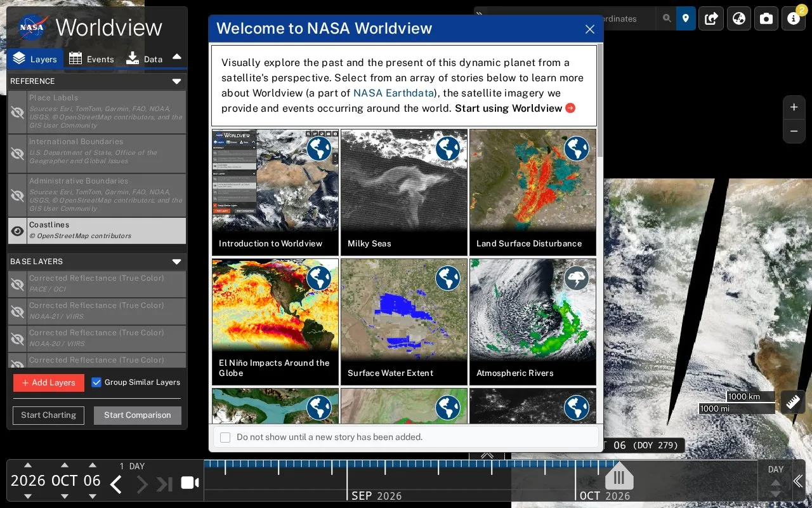The height and width of the screenshot is (508, 812).
Task: Show the International Boundaries layer
Action: 17,154
